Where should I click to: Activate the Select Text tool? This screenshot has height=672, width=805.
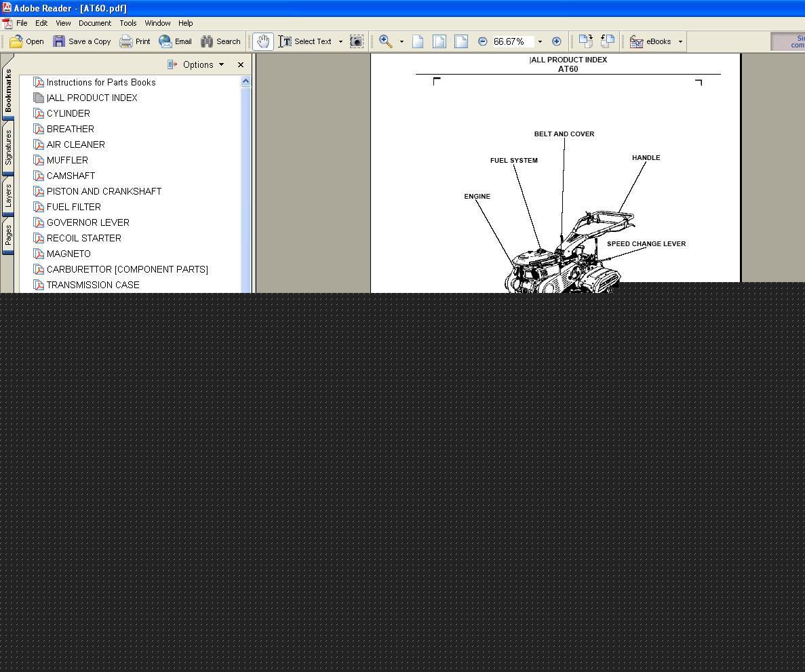click(x=305, y=41)
